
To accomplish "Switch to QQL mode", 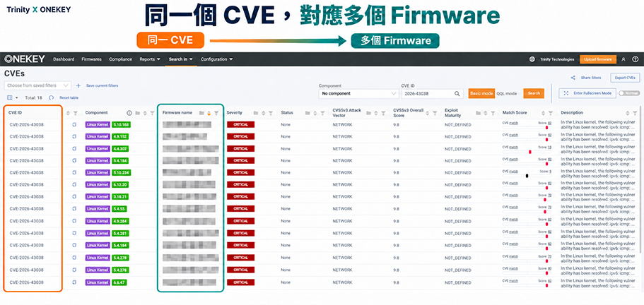I will click(x=507, y=93).
